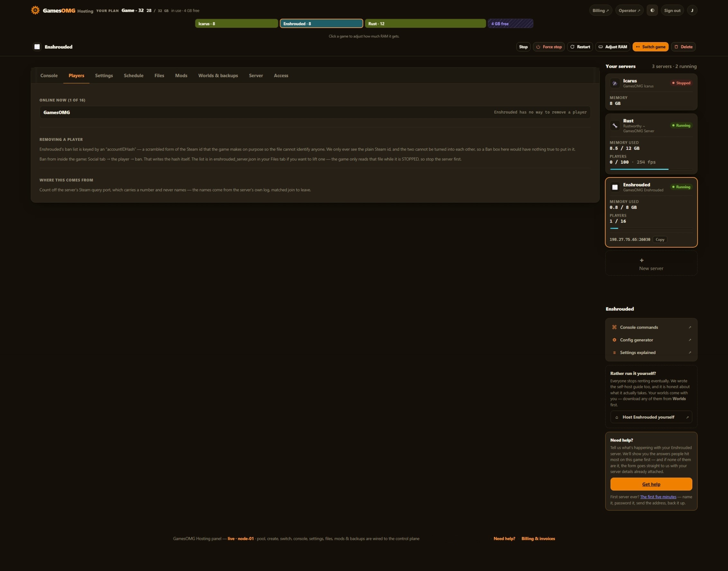
Task: Click the GamesOMG gear logo icon
Action: point(35,10)
